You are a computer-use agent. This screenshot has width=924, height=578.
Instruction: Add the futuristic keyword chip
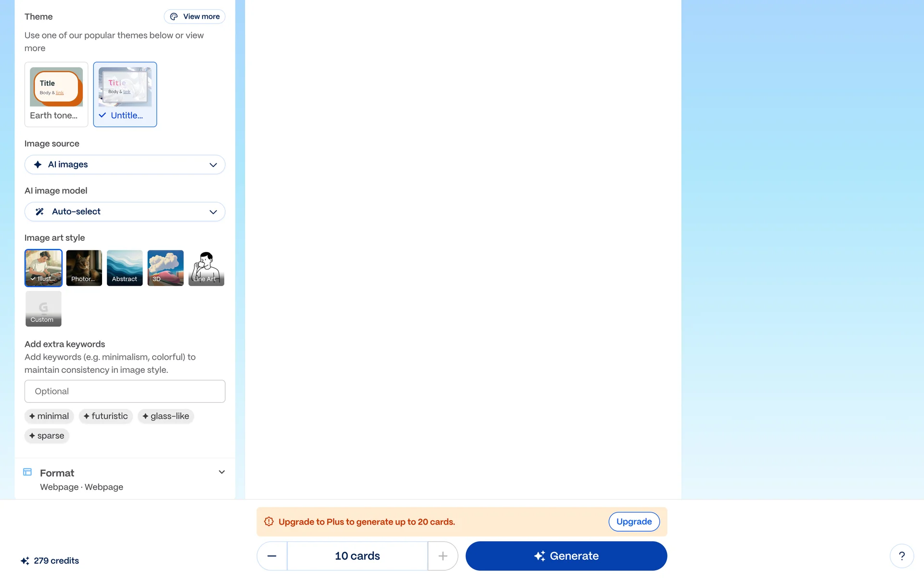click(x=105, y=416)
